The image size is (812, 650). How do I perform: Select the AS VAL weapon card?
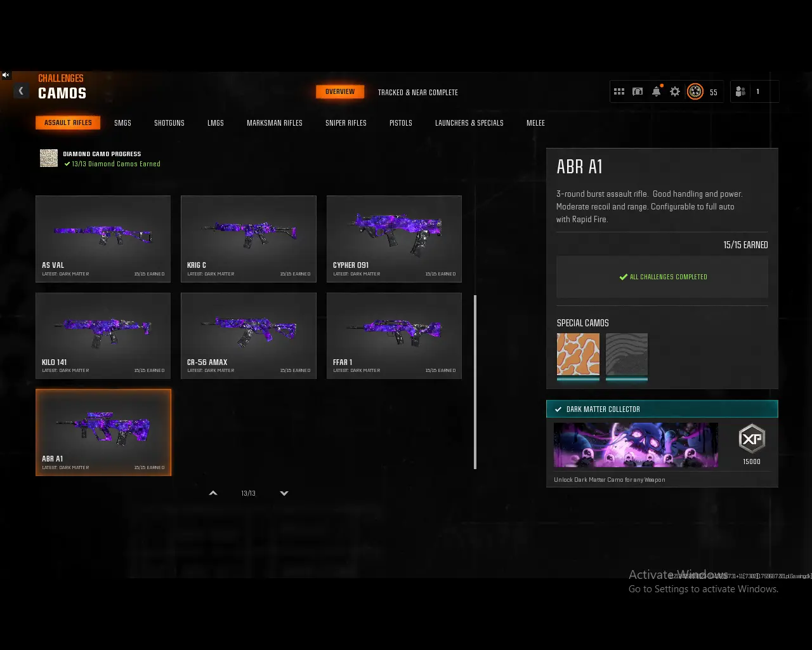click(x=103, y=239)
